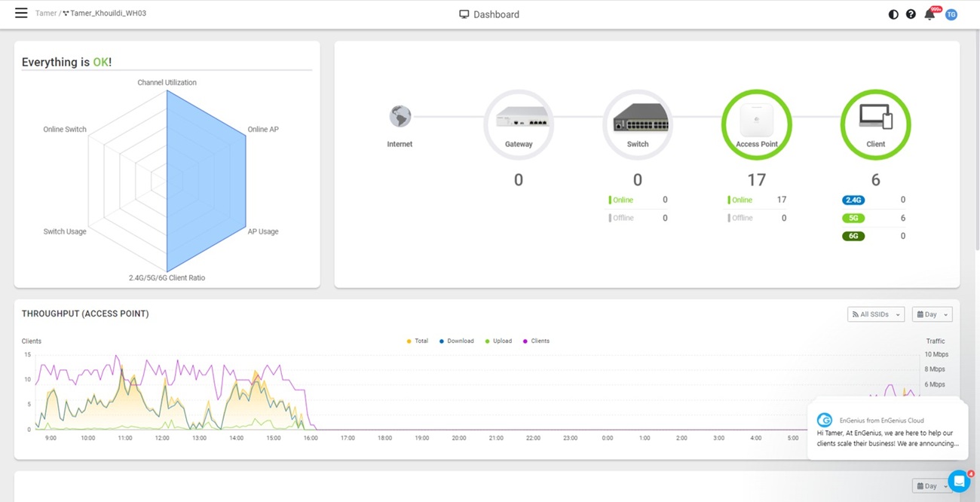
Task: Expand the All SSIDs dropdown
Action: [x=875, y=314]
